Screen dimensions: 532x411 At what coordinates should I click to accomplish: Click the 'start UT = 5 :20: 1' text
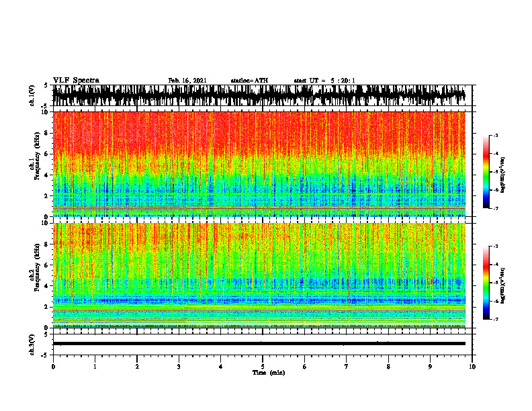tap(324, 81)
